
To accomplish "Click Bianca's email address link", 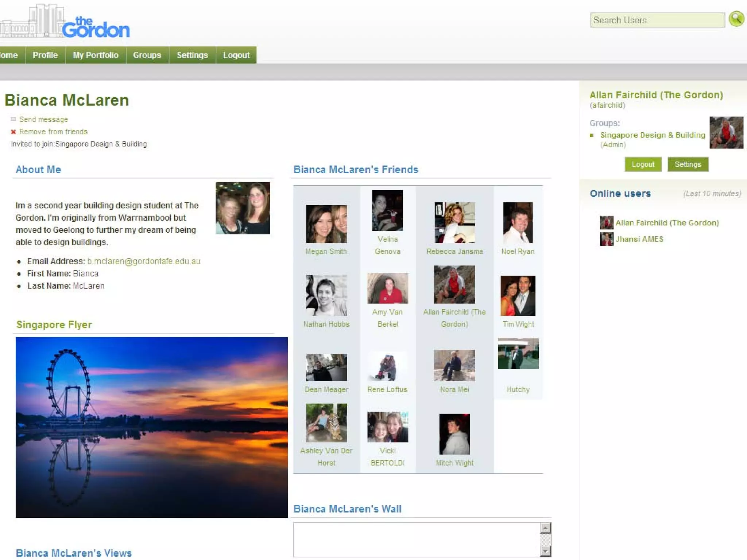I will click(144, 261).
